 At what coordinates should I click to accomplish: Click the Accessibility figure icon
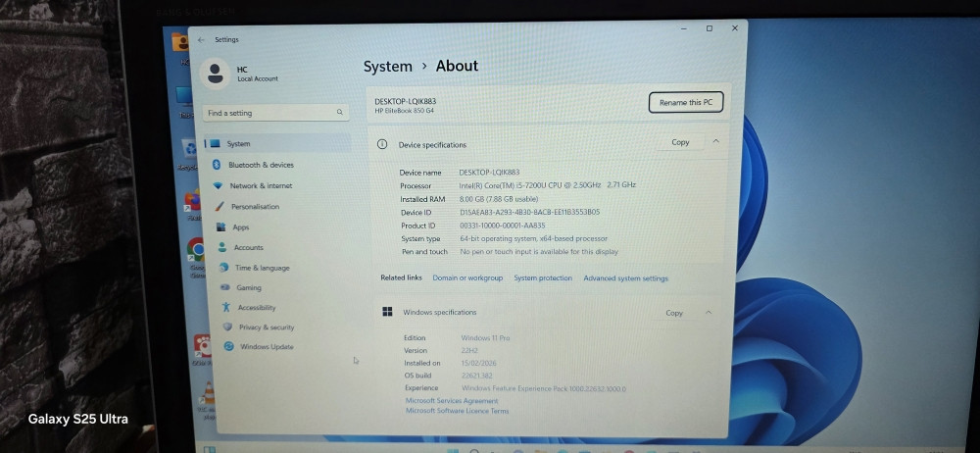[x=225, y=307]
